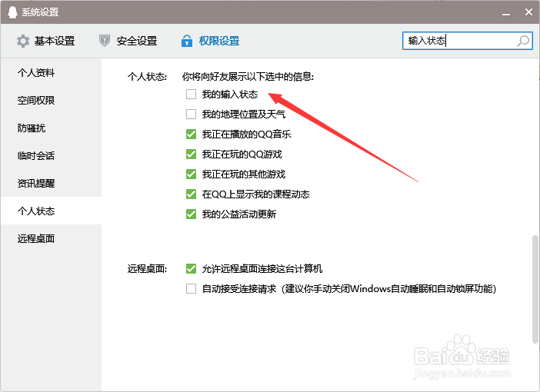Close the 系统设置 window

(x=528, y=12)
